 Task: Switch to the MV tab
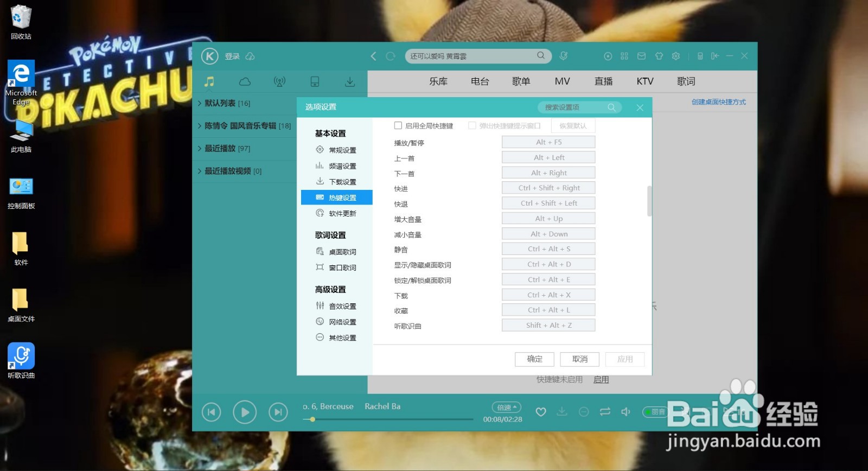point(562,81)
